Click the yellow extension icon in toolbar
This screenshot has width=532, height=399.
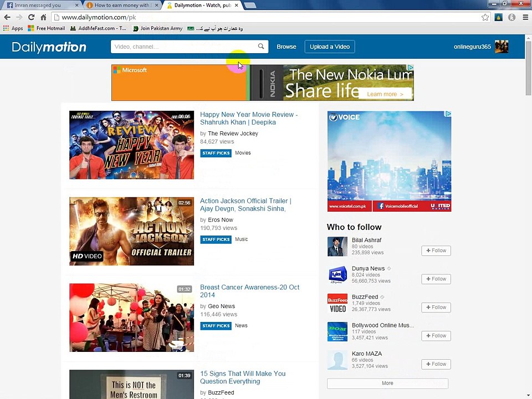(498, 17)
